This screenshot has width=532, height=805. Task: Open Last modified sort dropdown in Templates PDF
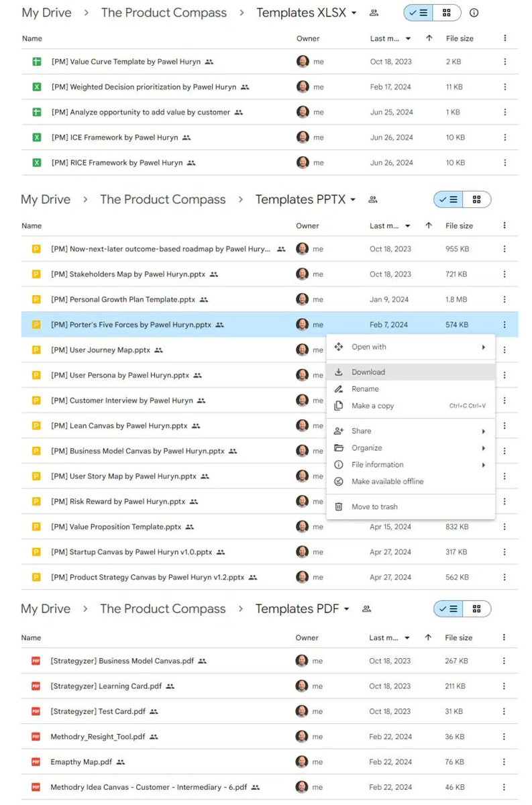[407, 638]
